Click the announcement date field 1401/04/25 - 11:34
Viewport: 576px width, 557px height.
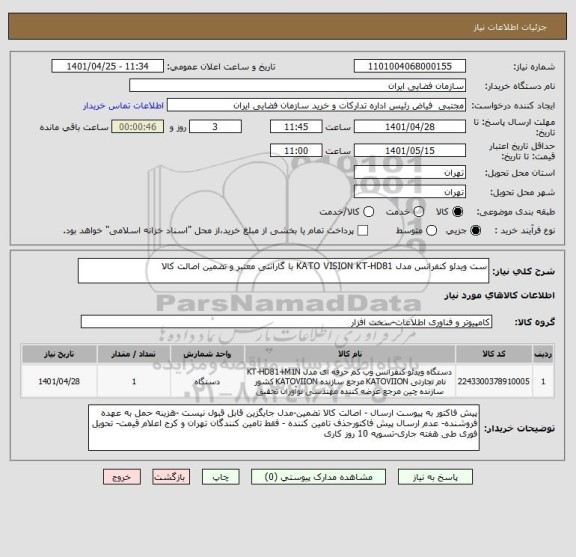108,67
